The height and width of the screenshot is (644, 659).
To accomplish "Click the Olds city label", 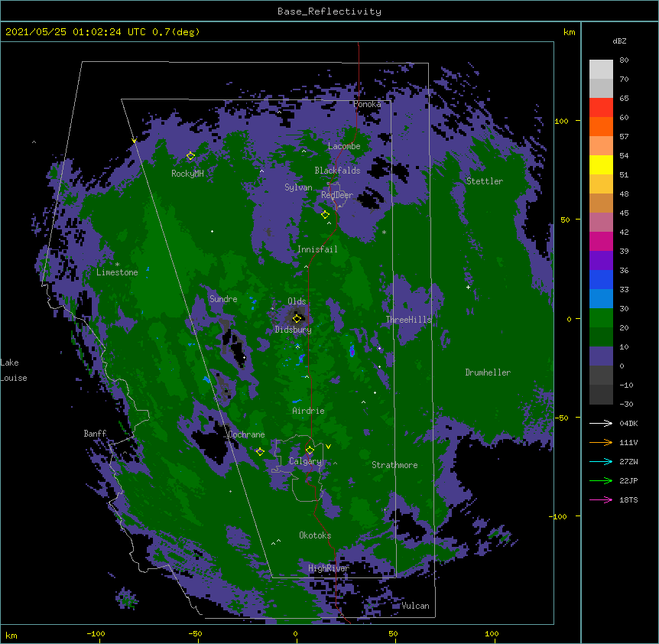I will click(297, 301).
